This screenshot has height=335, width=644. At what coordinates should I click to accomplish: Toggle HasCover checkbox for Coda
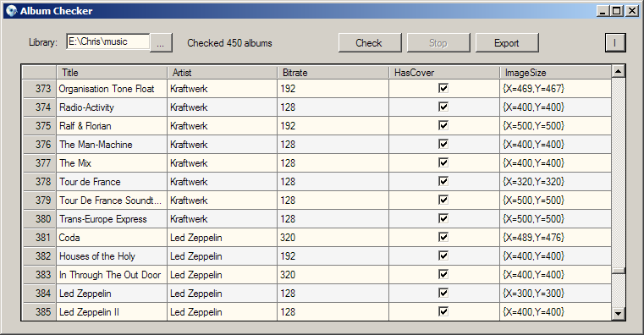443,237
